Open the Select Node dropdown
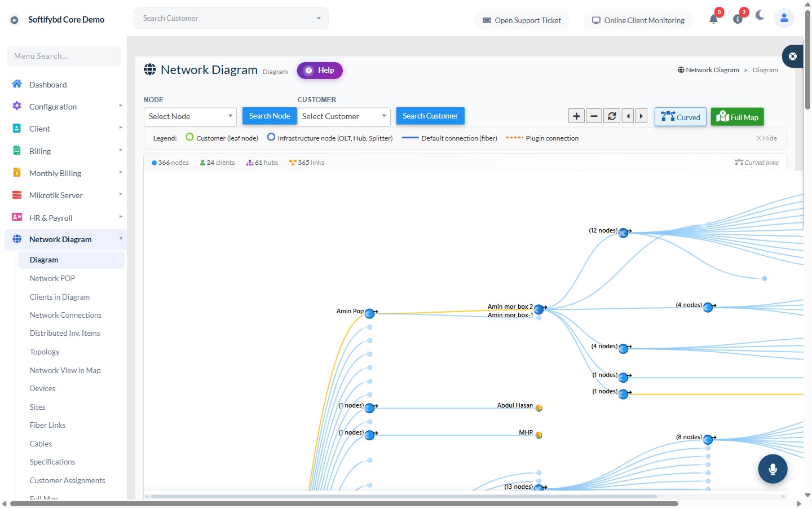Screen dimensions: 812x508 pos(190,117)
